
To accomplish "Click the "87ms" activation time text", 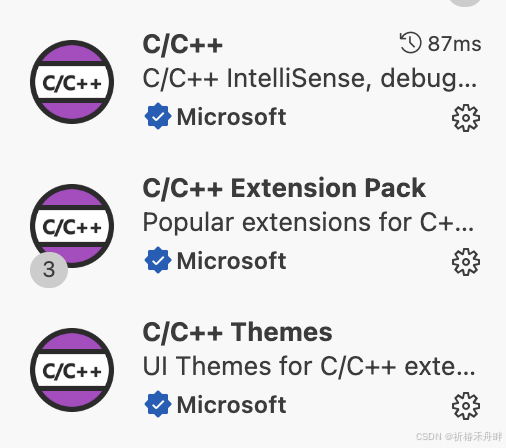I will click(454, 44).
